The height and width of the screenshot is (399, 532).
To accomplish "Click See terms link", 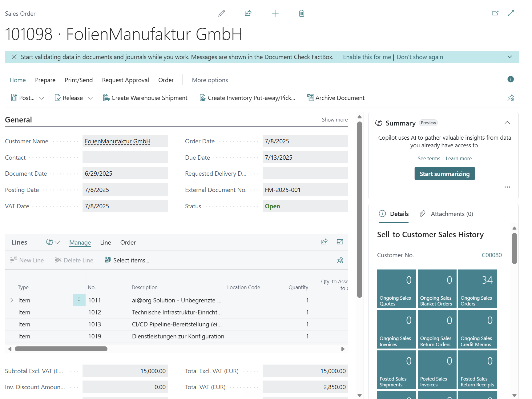I will 429,158.
